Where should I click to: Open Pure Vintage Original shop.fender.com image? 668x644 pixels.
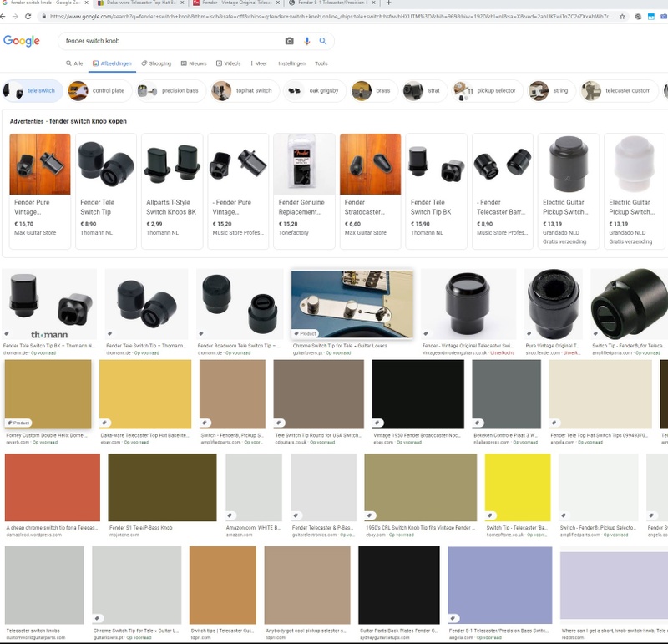pos(554,304)
